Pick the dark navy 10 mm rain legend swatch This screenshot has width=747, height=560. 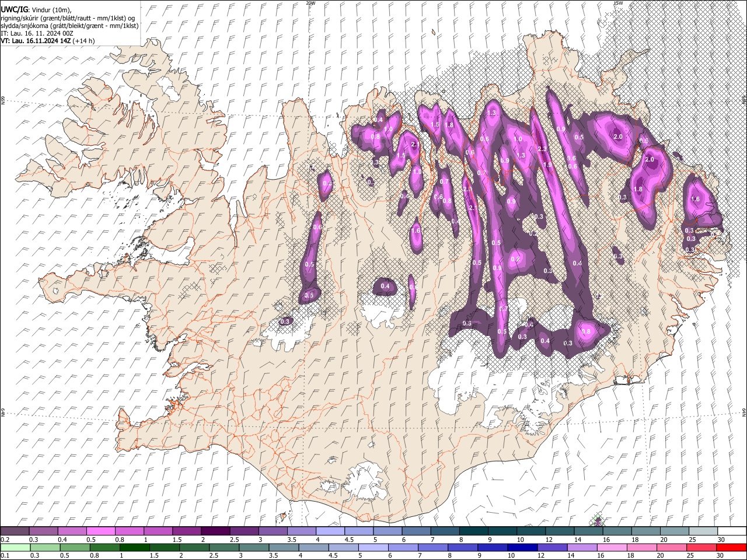click(x=521, y=547)
